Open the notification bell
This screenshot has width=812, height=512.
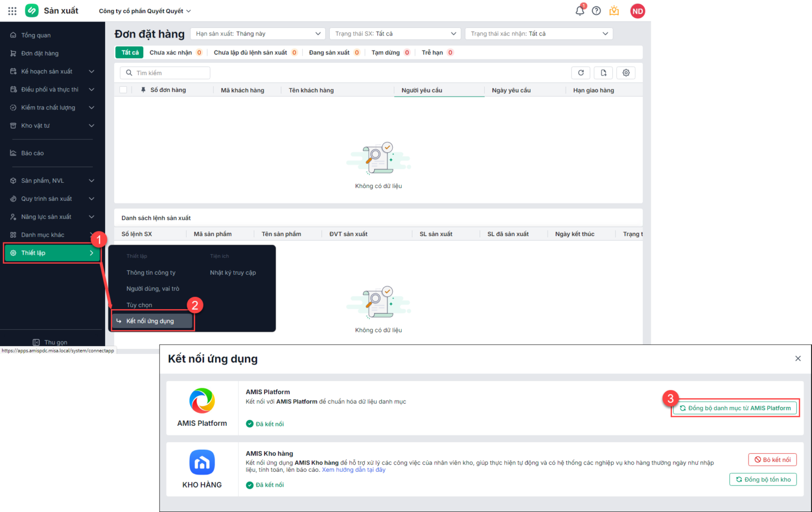point(579,10)
